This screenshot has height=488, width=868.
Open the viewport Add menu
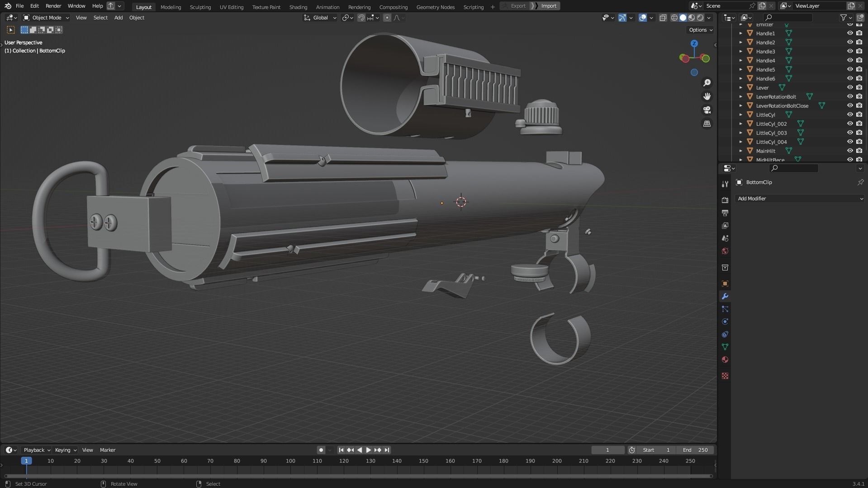pos(118,18)
